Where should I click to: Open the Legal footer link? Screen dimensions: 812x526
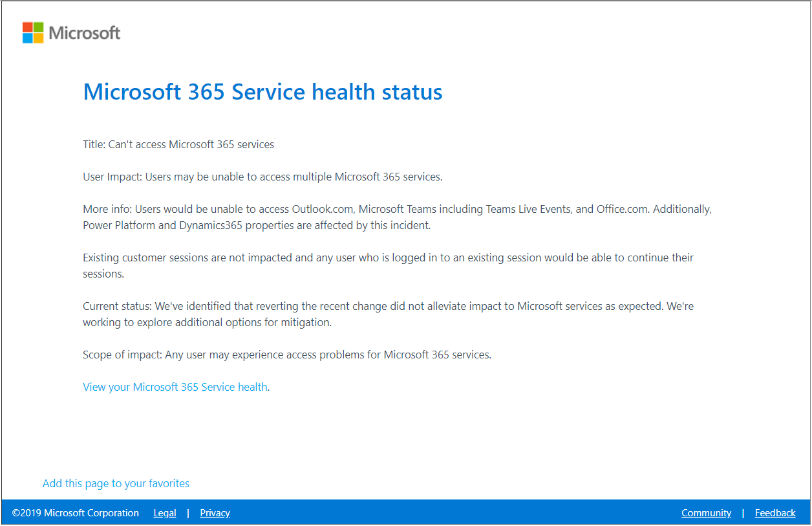[x=165, y=513]
